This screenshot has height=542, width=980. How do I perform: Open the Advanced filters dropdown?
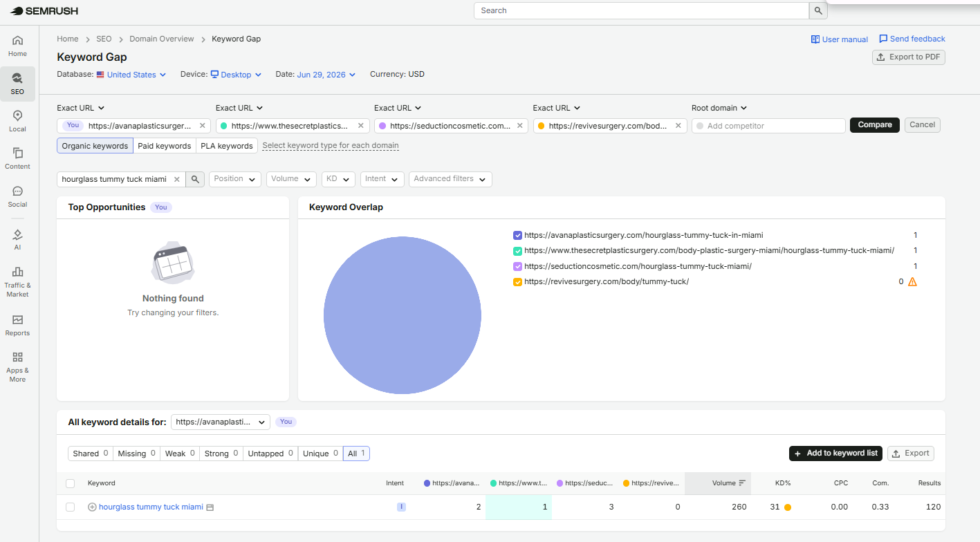(450, 179)
